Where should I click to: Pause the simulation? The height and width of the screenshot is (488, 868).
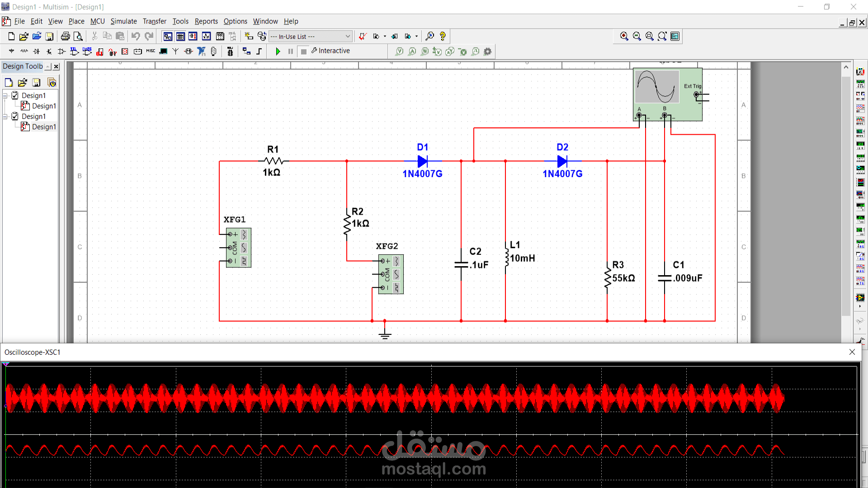point(291,52)
